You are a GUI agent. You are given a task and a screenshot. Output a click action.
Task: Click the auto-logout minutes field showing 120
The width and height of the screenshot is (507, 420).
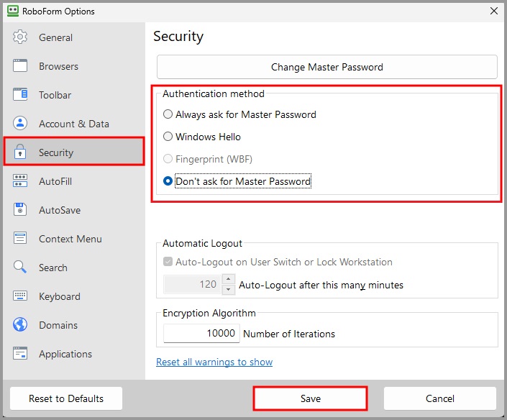point(193,285)
